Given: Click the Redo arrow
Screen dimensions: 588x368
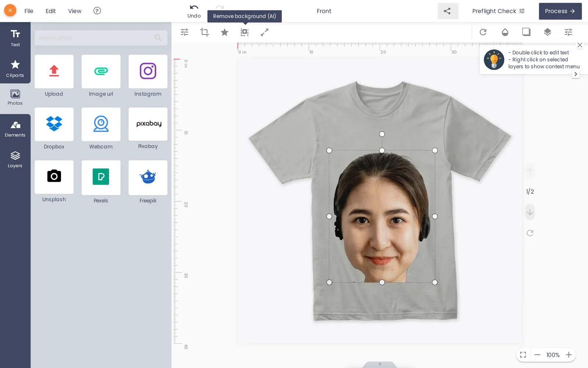Looking at the screenshot, I should [220, 7].
